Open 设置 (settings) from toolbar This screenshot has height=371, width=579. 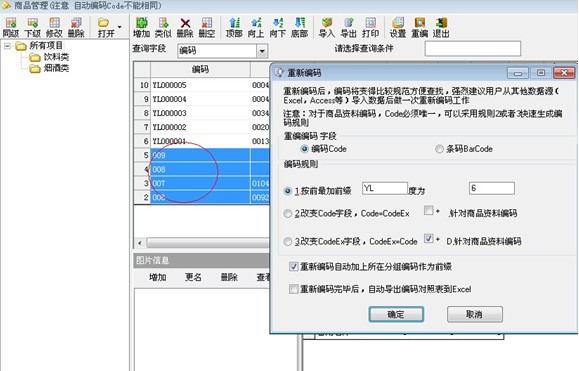[x=398, y=27]
